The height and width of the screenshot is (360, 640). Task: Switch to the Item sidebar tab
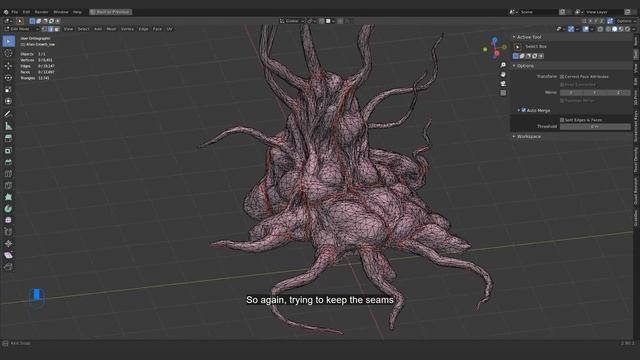(x=636, y=42)
